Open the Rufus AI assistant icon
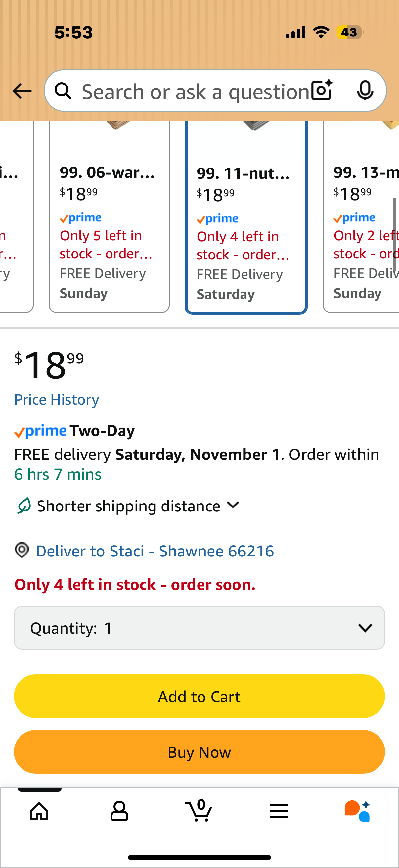 tap(358, 811)
